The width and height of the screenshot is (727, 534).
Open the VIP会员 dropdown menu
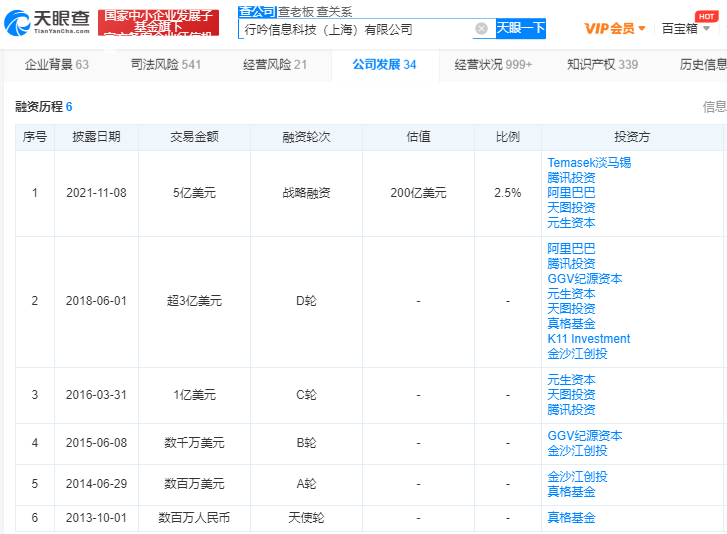click(614, 29)
